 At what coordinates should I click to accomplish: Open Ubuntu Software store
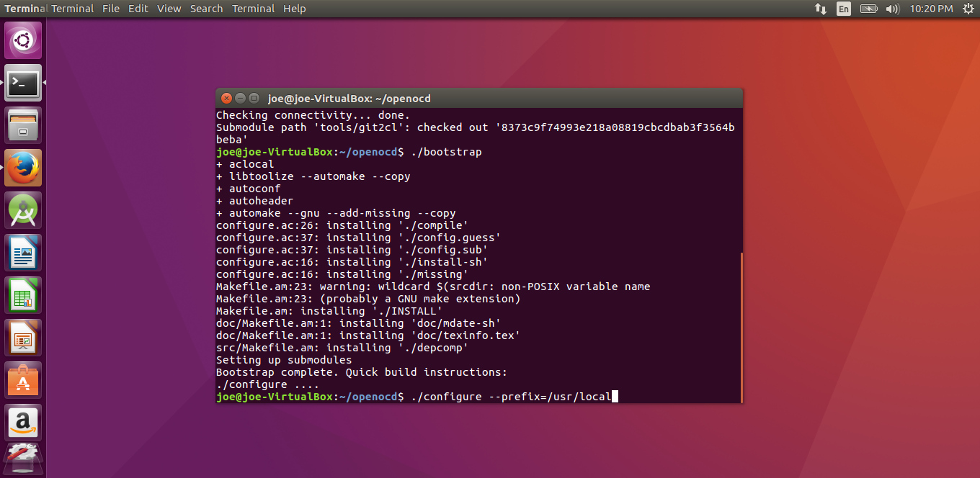point(24,381)
